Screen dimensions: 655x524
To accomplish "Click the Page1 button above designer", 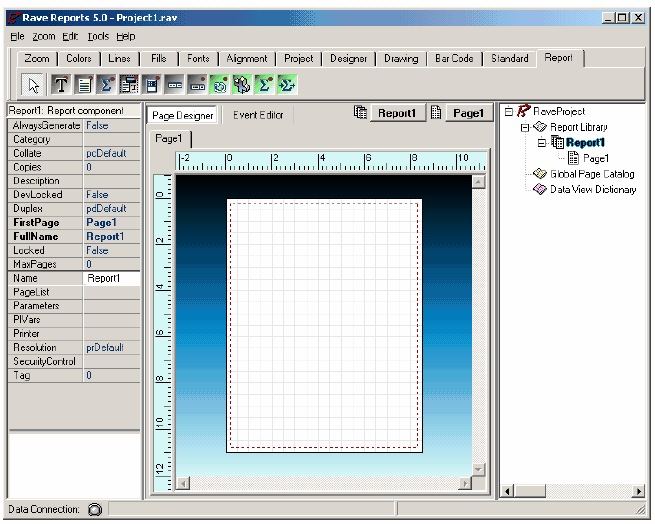I will click(467, 113).
